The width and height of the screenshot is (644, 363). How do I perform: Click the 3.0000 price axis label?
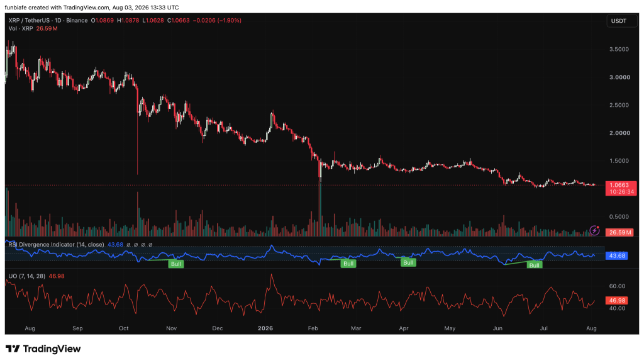click(619, 77)
